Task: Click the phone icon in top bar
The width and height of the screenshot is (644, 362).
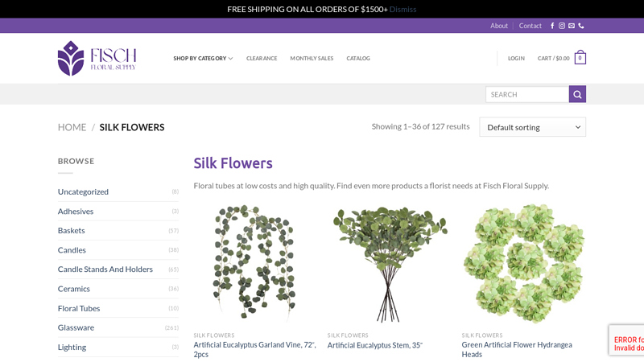Action: pos(581,26)
